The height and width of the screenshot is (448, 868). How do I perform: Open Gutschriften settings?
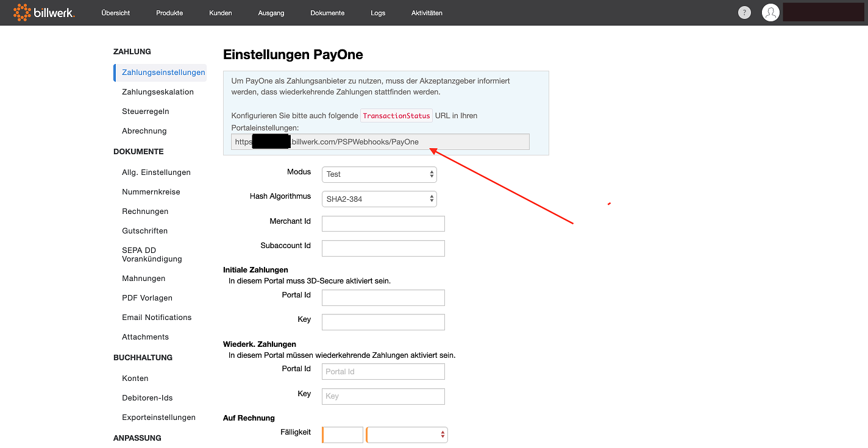145,231
